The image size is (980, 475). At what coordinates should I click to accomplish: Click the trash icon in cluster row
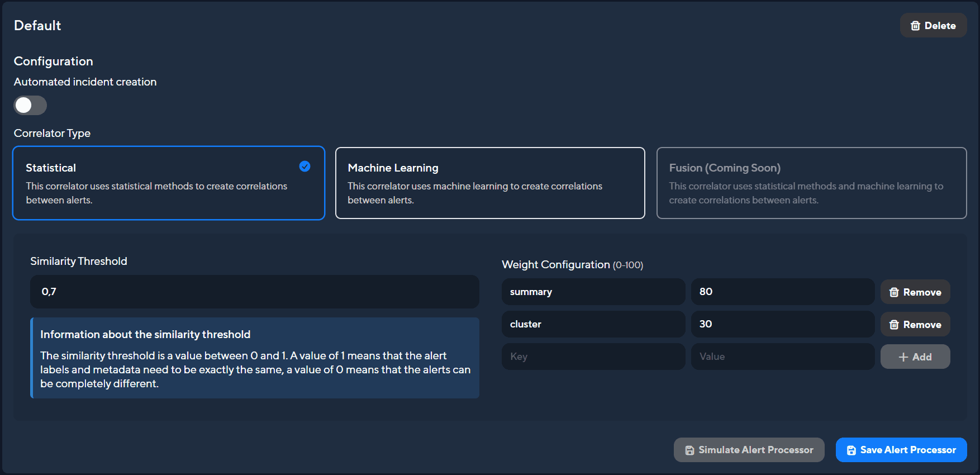[894, 325]
